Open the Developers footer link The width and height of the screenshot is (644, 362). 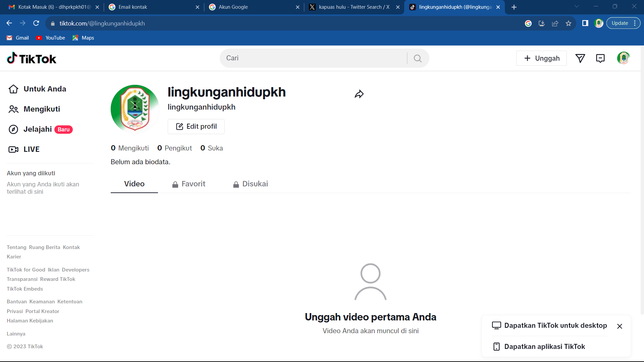pos(75,270)
